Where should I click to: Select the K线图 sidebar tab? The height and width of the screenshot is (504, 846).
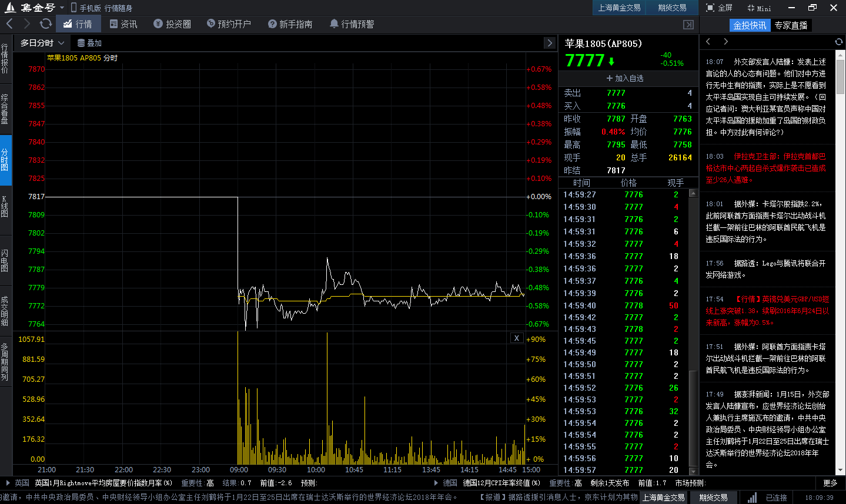5,207
